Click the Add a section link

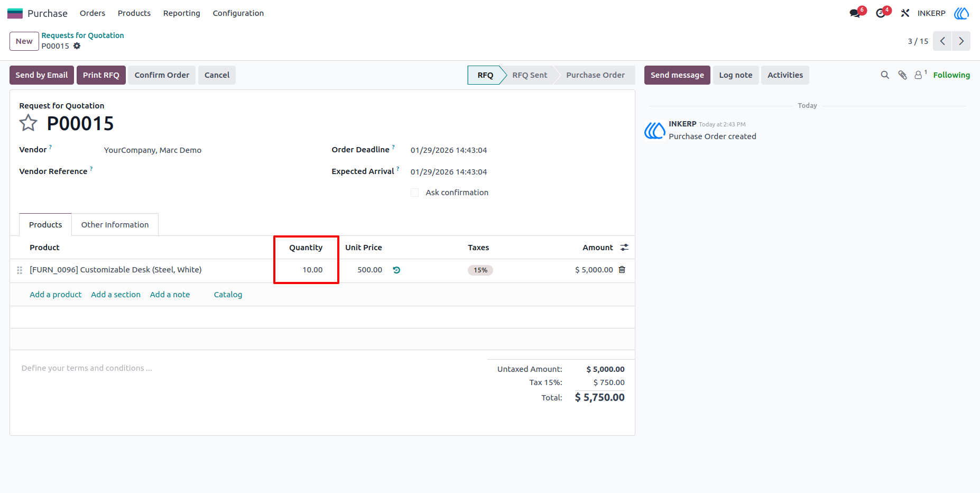(116, 295)
